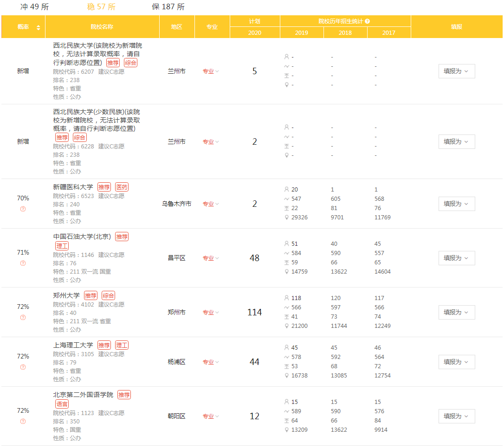Image resolution: width=504 pixels, height=448 pixels.
Task: Click the person icon in 新疆医科大学 stats
Action: [286, 190]
